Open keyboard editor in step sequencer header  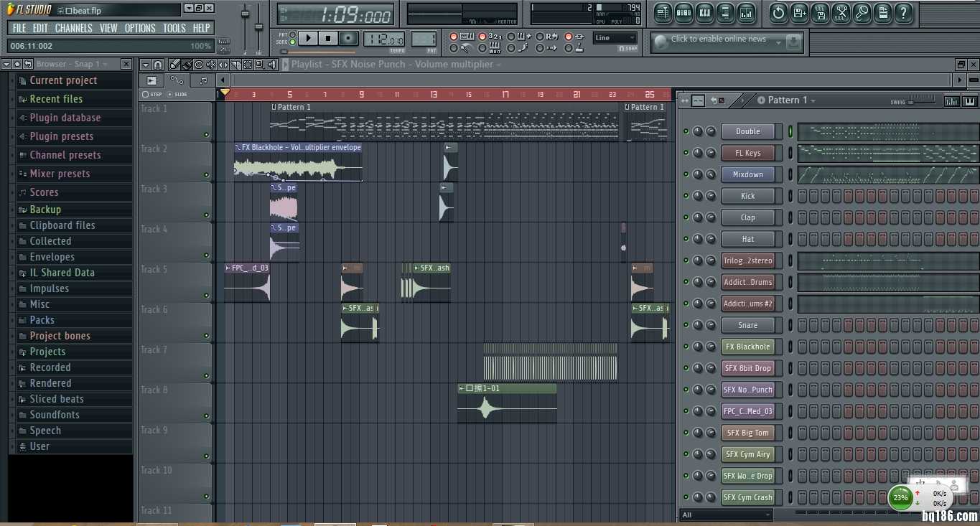pyautogui.click(x=970, y=101)
